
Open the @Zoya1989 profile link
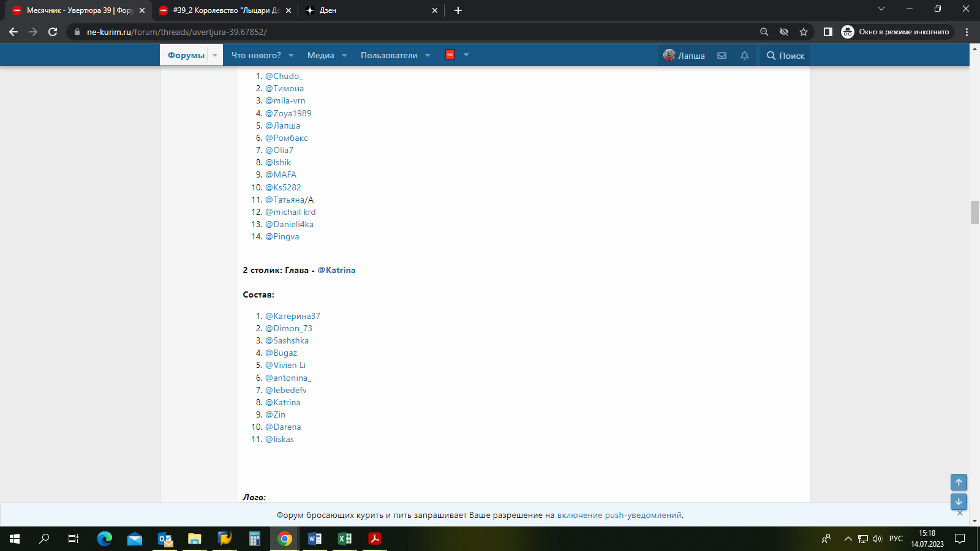288,113
